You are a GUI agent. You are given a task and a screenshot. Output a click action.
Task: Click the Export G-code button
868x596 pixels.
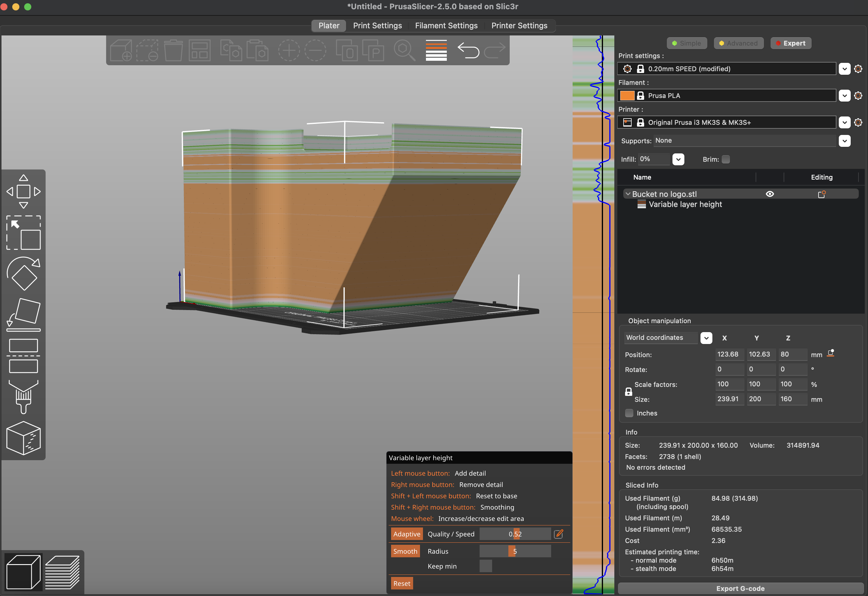pyautogui.click(x=740, y=589)
